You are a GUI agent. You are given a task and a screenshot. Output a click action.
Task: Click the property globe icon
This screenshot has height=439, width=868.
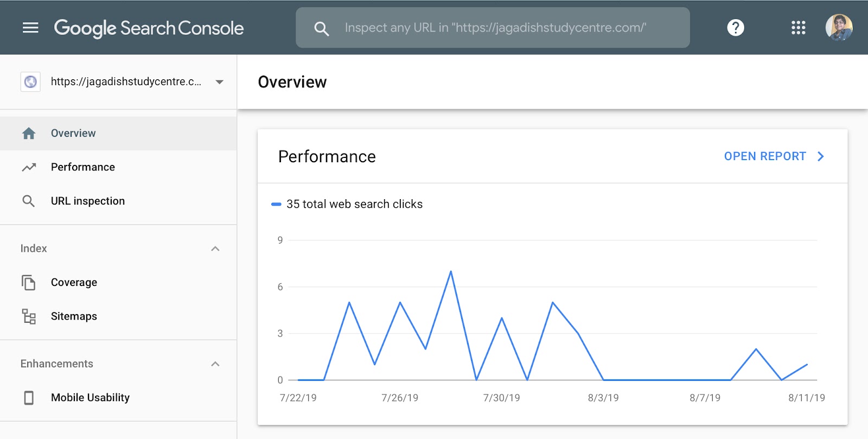[30, 82]
